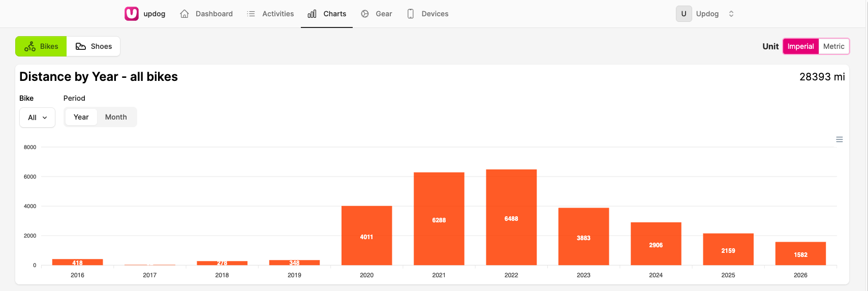This screenshot has height=291, width=868.
Task: Switch units to Metric
Action: [833, 46]
